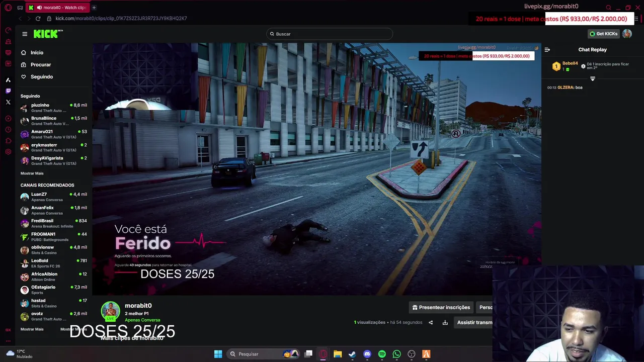Click the Apenas Conversa category link
The height and width of the screenshot is (362, 644).
point(142,320)
